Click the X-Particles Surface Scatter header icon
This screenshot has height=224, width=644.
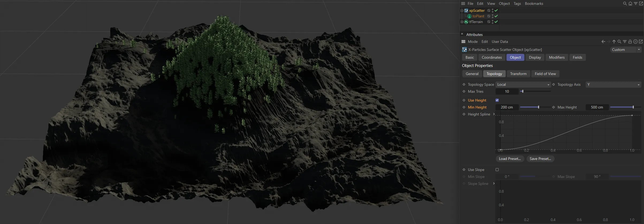tap(464, 50)
